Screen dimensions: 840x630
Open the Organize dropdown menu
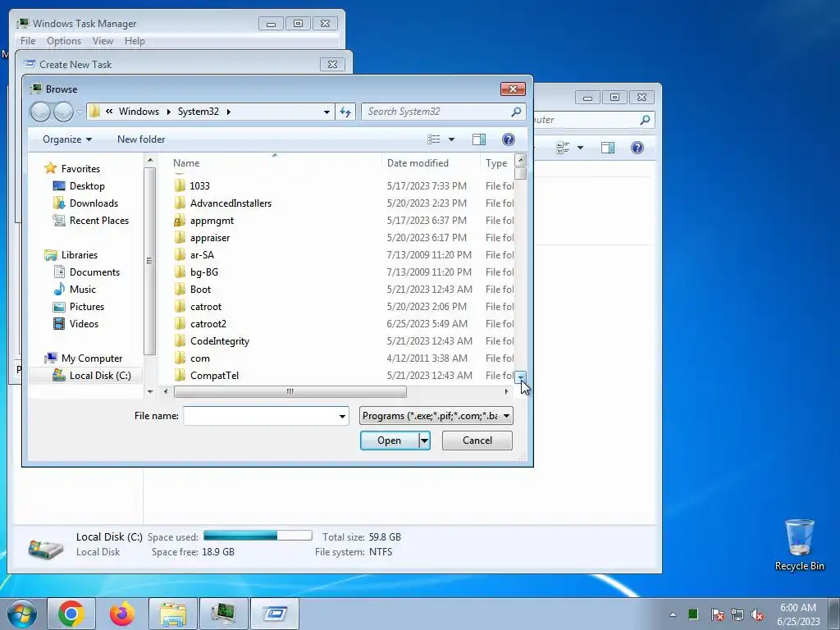click(67, 139)
